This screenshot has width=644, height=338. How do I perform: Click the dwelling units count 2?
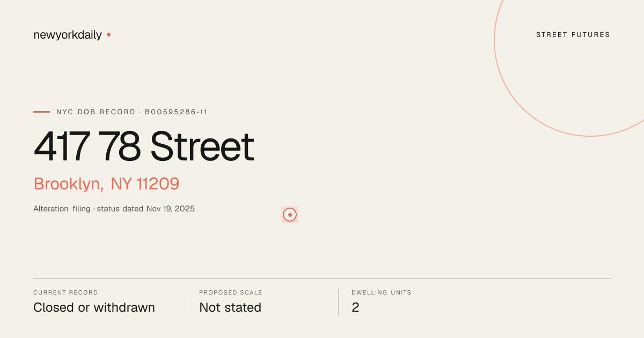tap(355, 307)
